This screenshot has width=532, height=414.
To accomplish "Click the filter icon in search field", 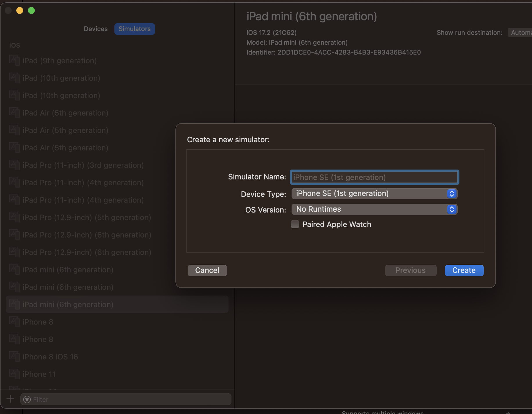I will pos(27,399).
